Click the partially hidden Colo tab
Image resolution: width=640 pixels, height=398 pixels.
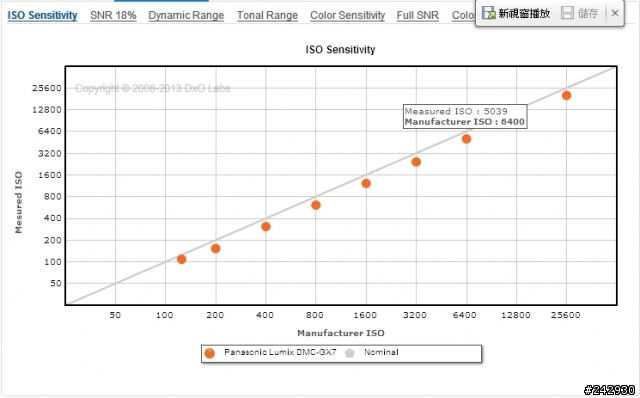[463, 16]
